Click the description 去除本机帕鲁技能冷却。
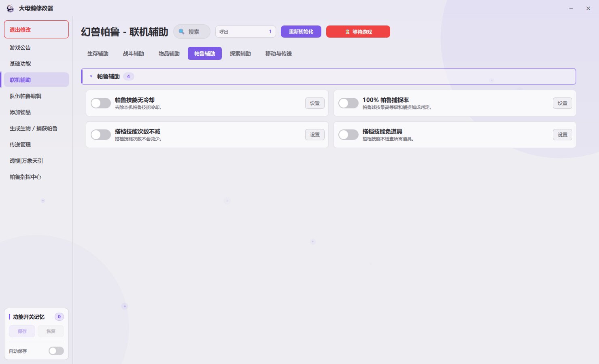The image size is (599, 364). tap(138, 108)
